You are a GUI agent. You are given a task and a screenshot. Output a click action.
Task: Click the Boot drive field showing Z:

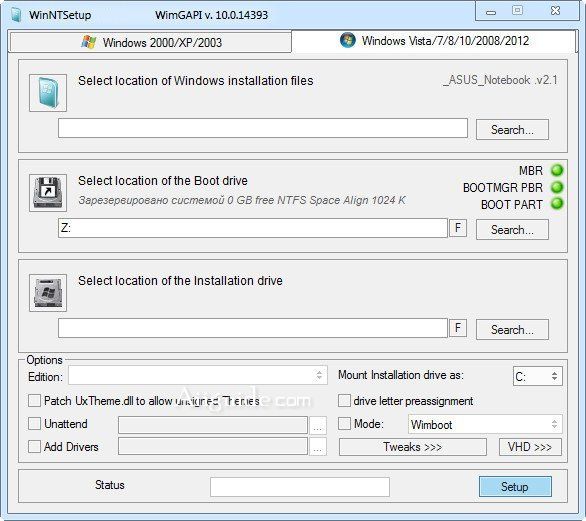tap(253, 228)
